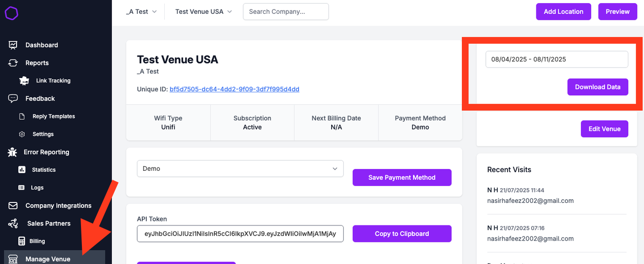Select the Company Integrations envelope icon
The height and width of the screenshot is (264, 644).
pos(13,206)
